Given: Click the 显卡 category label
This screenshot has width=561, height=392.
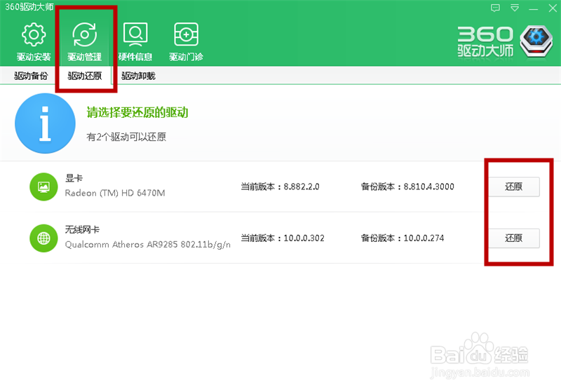Looking at the screenshot, I should tap(74, 178).
